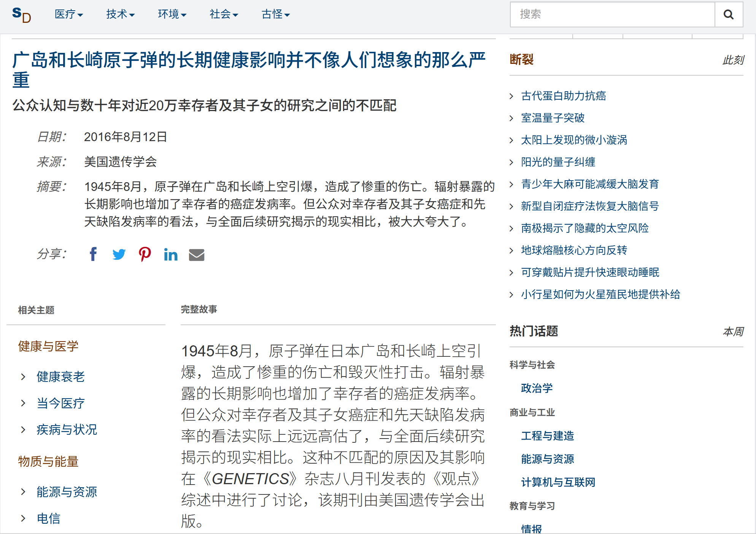Screen dimensions: 756x534
Task: Open headline 青少年大麻可能减缓大脑发育
Action: click(x=590, y=184)
